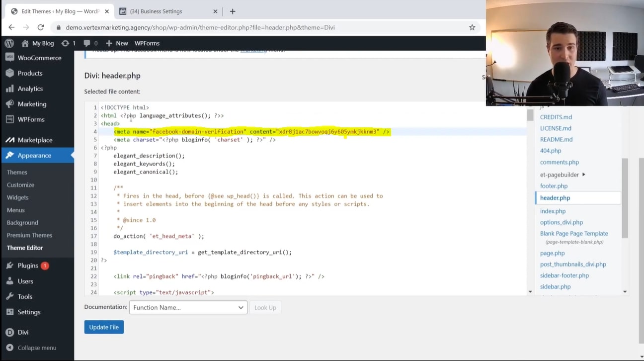Click the Update File button
This screenshot has height=361, width=644.
coord(104,327)
